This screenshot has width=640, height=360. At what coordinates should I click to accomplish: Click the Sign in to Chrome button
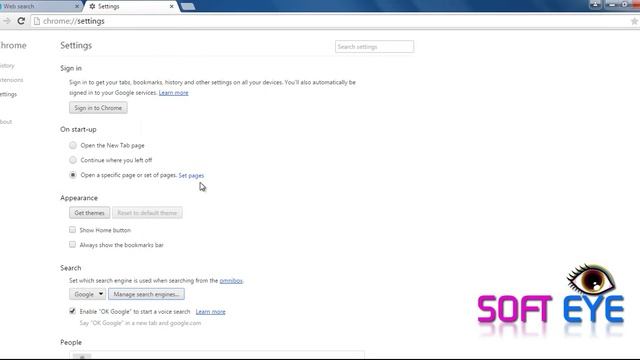pos(98,108)
